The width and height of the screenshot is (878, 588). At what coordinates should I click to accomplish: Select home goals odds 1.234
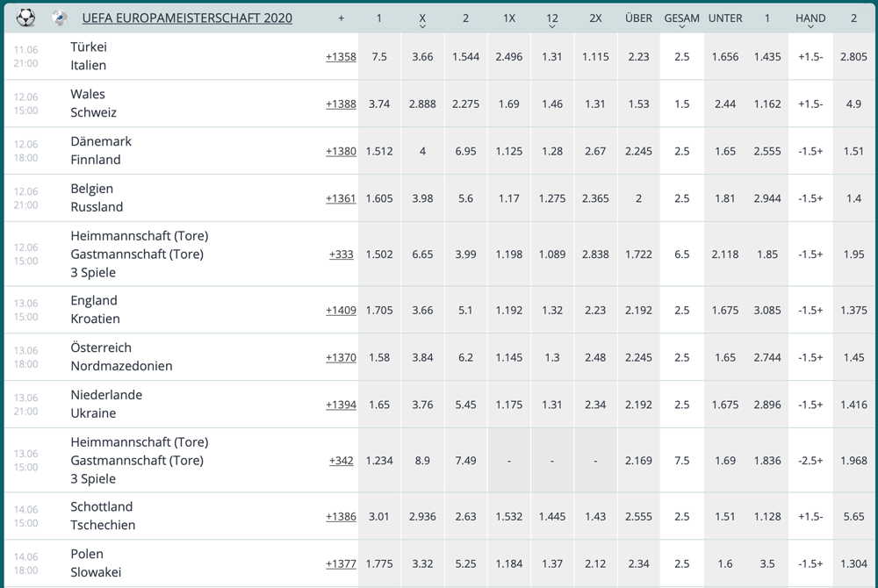[379, 461]
